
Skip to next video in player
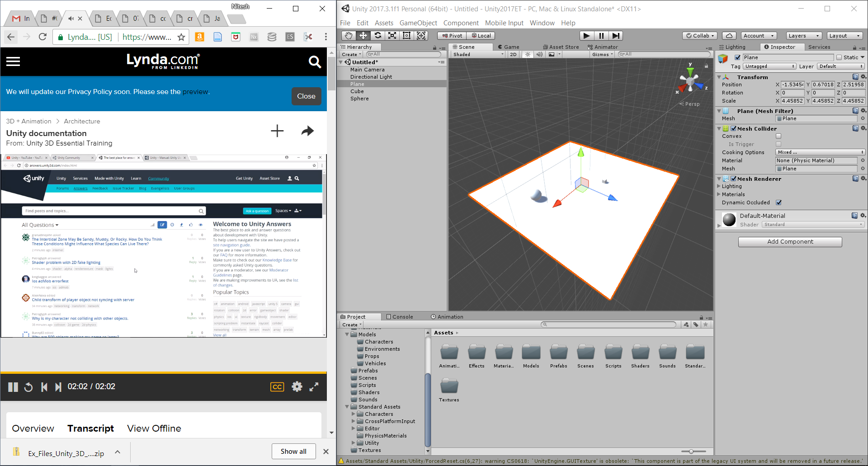click(x=58, y=387)
